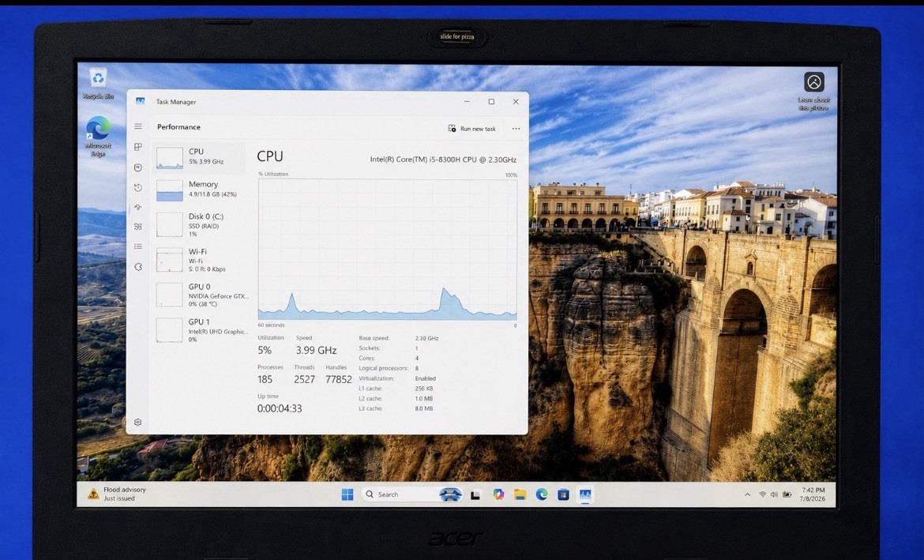Click the Up time value 0:00:04:33
This screenshot has width=924, height=560.
(280, 408)
